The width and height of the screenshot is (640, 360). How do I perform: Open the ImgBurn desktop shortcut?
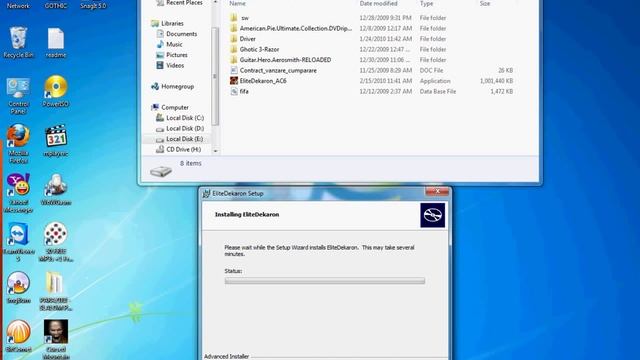pos(18,287)
